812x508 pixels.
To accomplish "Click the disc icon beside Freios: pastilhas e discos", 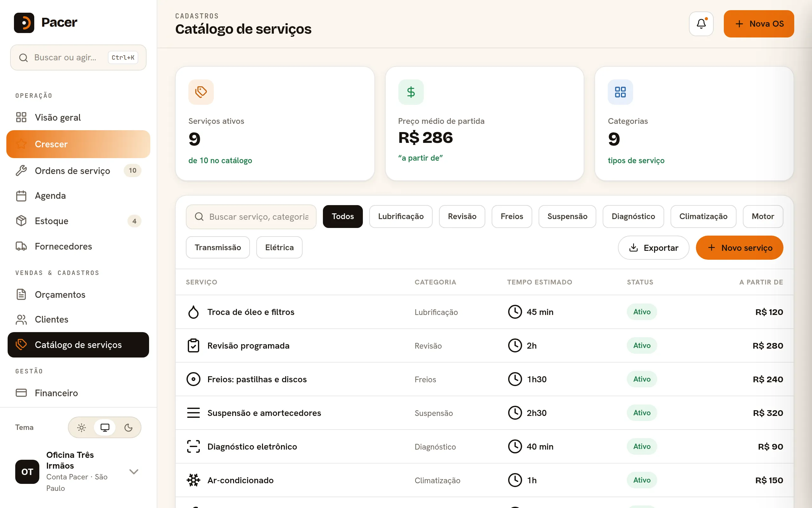I will tap(193, 379).
